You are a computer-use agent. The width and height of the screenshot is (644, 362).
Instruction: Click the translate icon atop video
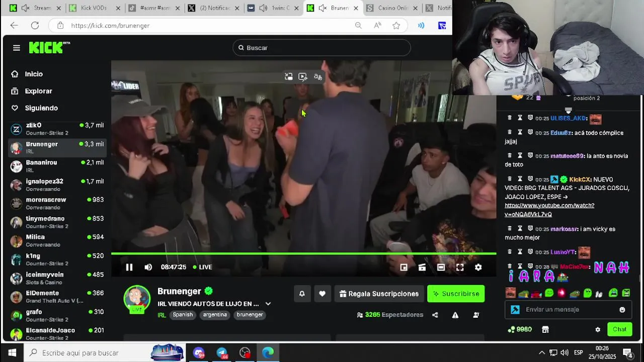(x=318, y=77)
